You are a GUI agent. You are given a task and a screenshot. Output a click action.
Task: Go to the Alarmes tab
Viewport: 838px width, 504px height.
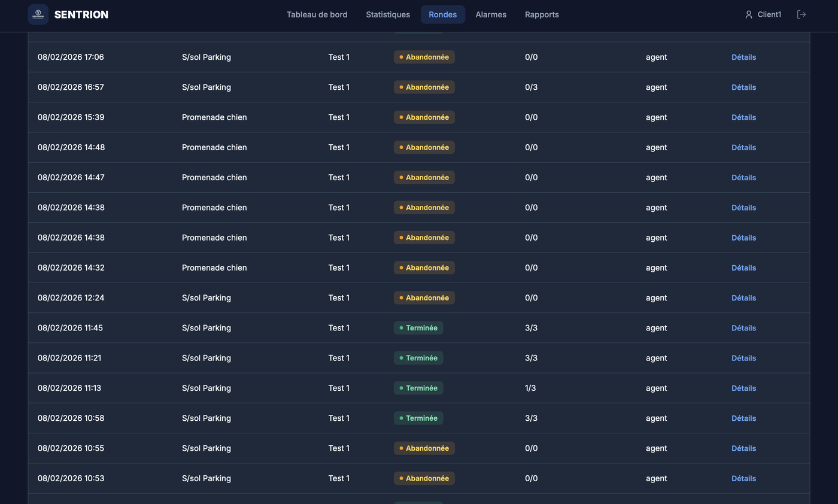tap(491, 14)
